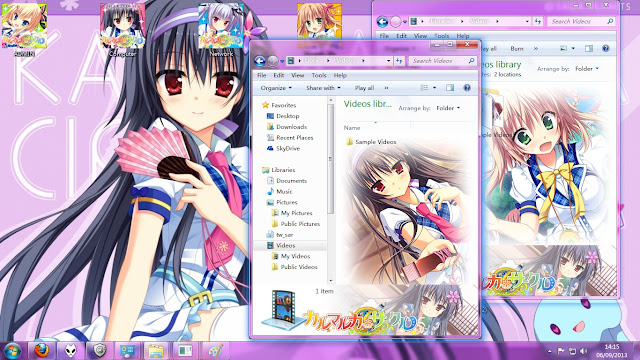Click the change view icon in front window
This screenshot has width=640, height=360.
point(424,88)
